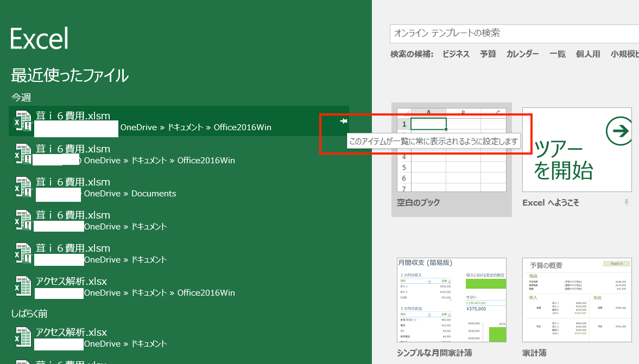The height and width of the screenshot is (364, 639).
Task: Search suggested category 個人用
Action: point(588,54)
